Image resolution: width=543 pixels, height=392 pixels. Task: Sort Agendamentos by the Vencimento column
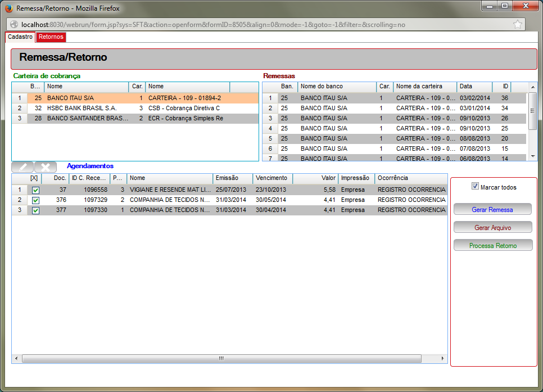[x=273, y=178]
